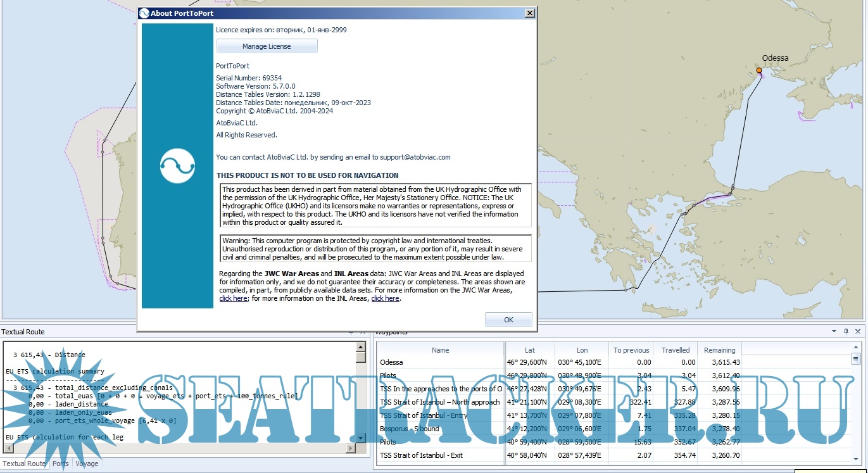Toggle auto-hide pin on the Waypoints panel
This screenshot has height=473, width=868.
coord(846,331)
